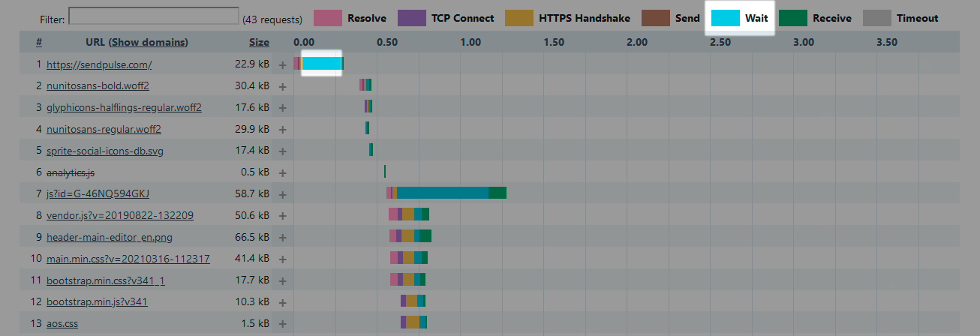Viewport: 980px width, 336px height.
Task: Expand sprite-social-icons-db.svg row plus icon
Action: tap(283, 151)
